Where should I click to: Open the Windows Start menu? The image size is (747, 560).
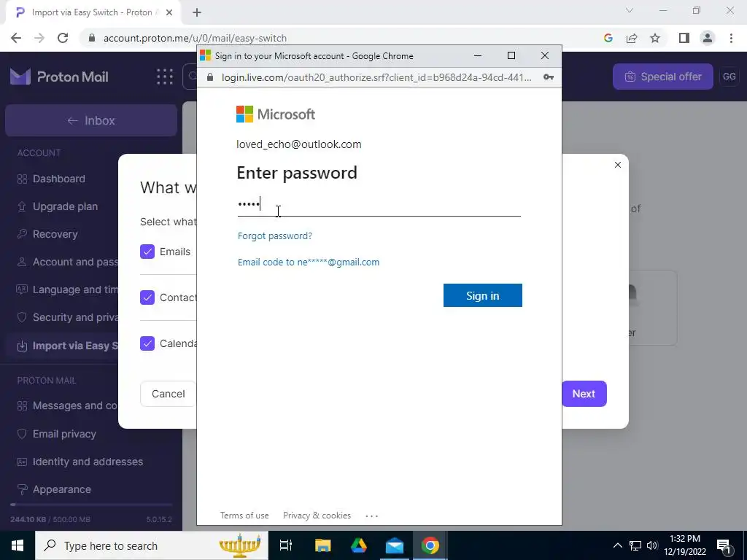coord(18,545)
